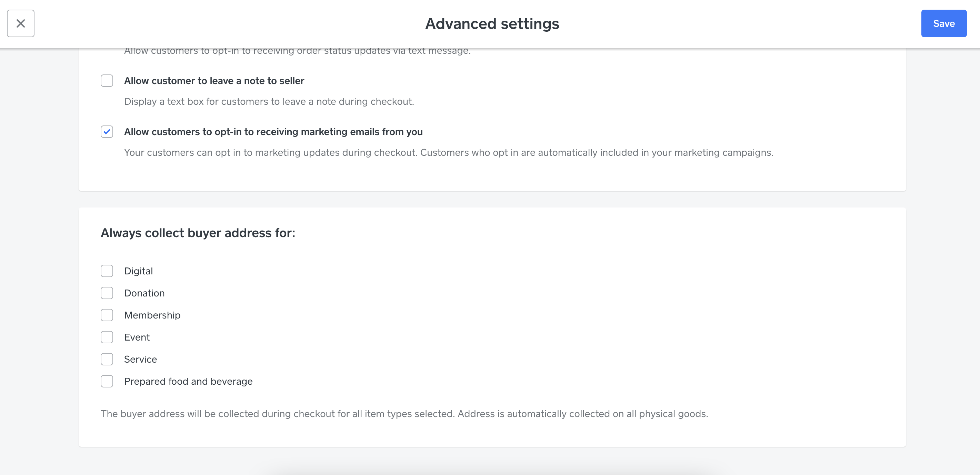
Task: Click the 'Allow customer to leave a note' label
Action: coord(214,81)
